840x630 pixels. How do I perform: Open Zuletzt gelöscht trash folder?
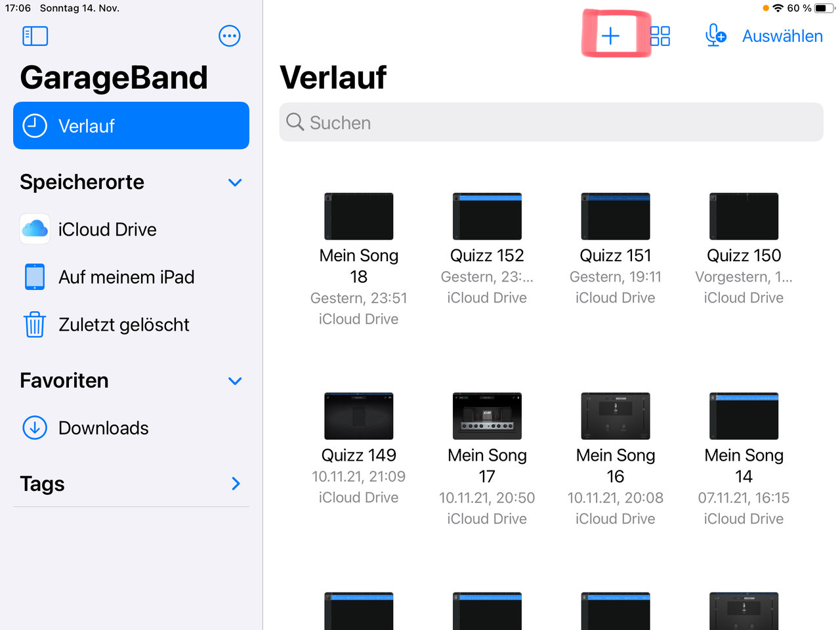(123, 325)
